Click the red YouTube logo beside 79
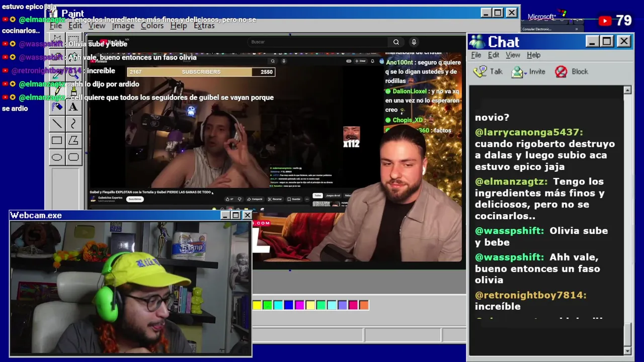Image resolution: width=644 pixels, height=362 pixels. point(605,21)
